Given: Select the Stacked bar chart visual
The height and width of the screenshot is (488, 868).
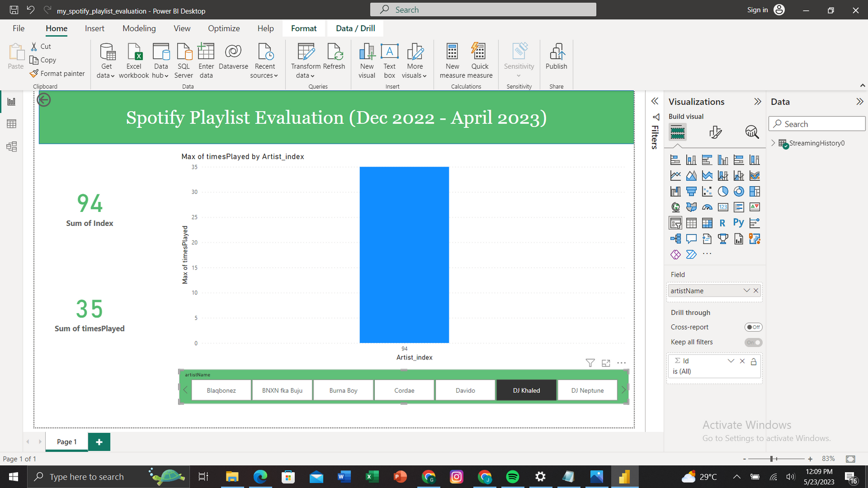Looking at the screenshot, I should (x=675, y=160).
